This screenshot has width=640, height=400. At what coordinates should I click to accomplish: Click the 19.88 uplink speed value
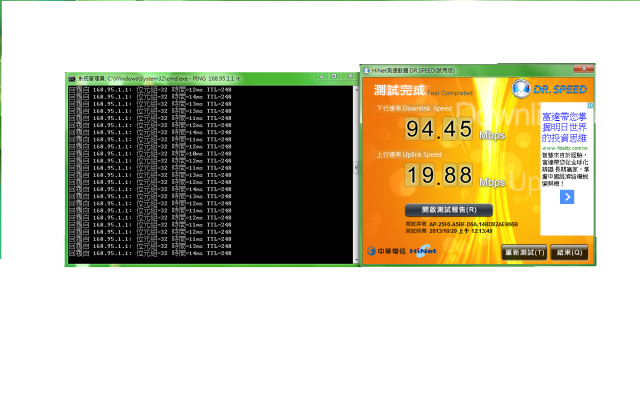pos(439,175)
